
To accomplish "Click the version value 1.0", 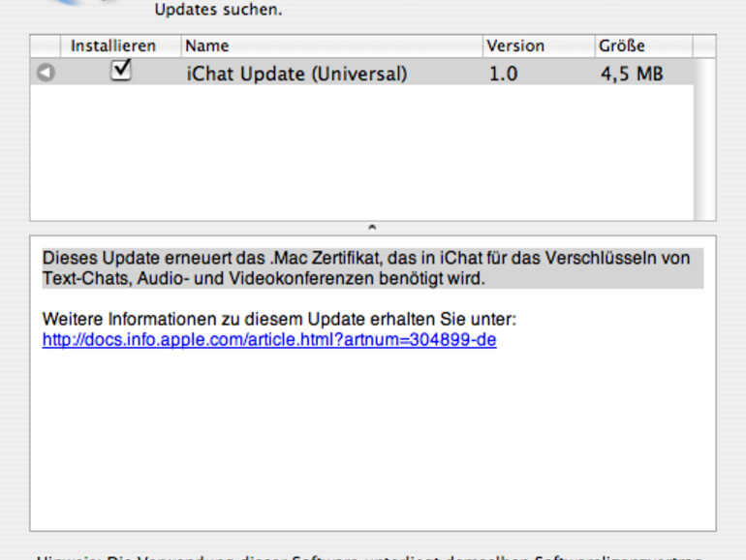I will (504, 75).
